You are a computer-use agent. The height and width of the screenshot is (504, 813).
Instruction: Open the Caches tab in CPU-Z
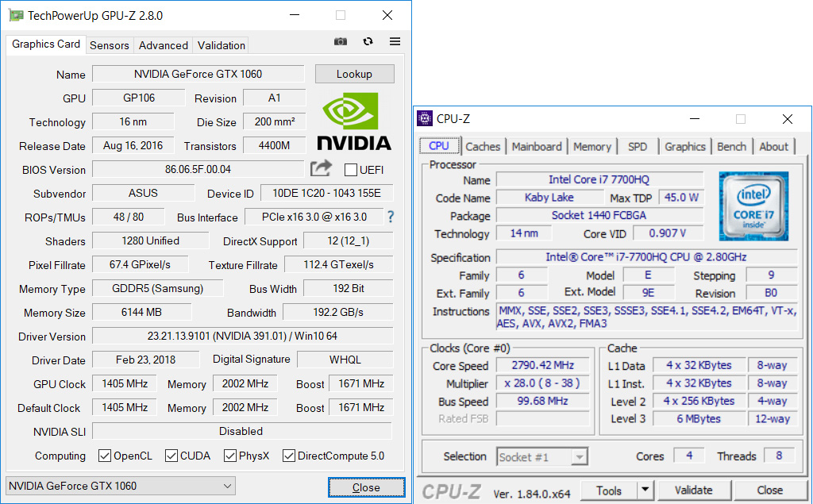[x=483, y=147]
